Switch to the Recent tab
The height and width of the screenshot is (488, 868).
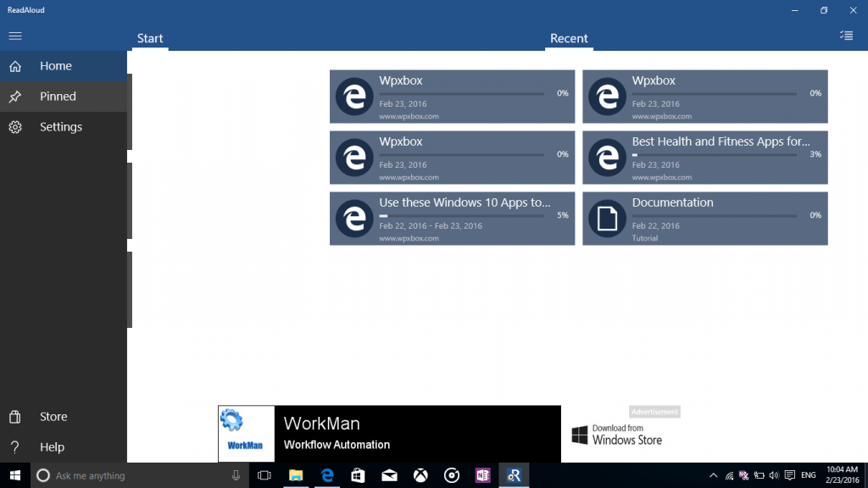coord(569,38)
